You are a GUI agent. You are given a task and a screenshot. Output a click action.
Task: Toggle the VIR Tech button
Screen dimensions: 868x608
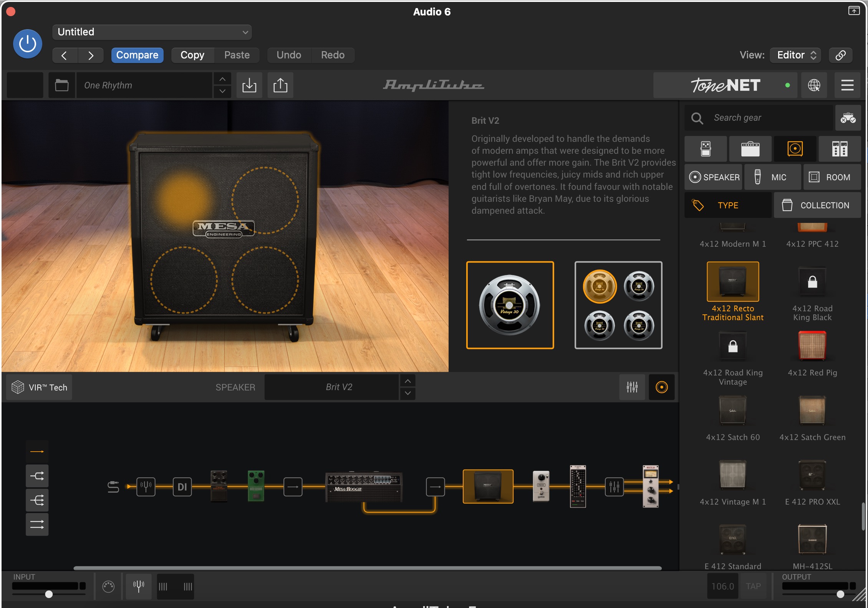tap(39, 387)
